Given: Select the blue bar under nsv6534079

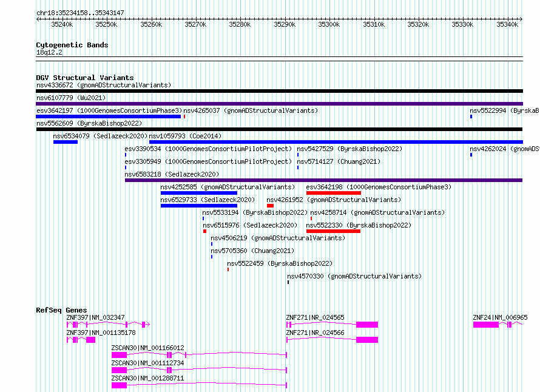Looking at the screenshot, I should click(x=66, y=142).
